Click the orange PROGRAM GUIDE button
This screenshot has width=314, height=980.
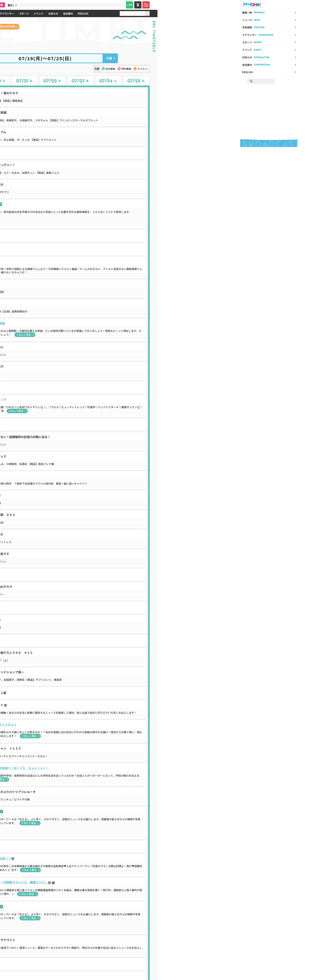click(x=9, y=27)
